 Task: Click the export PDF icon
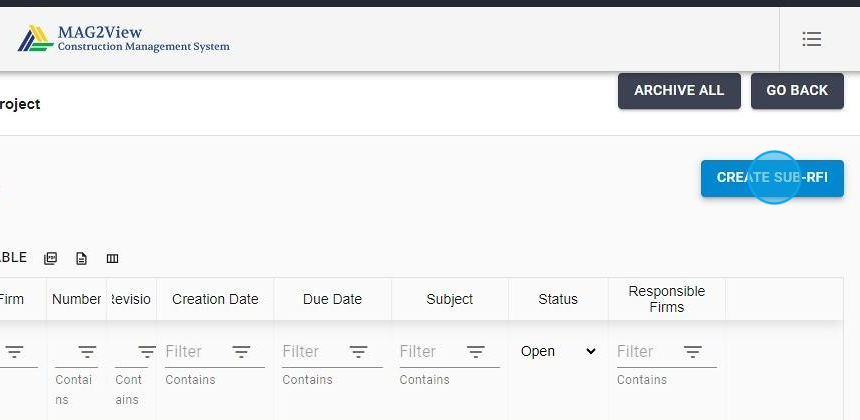click(51, 259)
